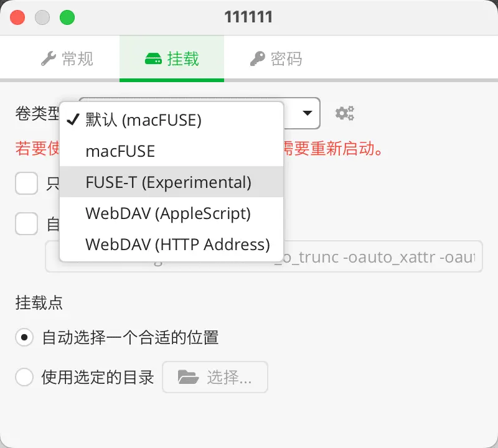Choose FUSE-T (Experimental) from dropdown list
Screen dimensions: 498x448
tap(172, 182)
